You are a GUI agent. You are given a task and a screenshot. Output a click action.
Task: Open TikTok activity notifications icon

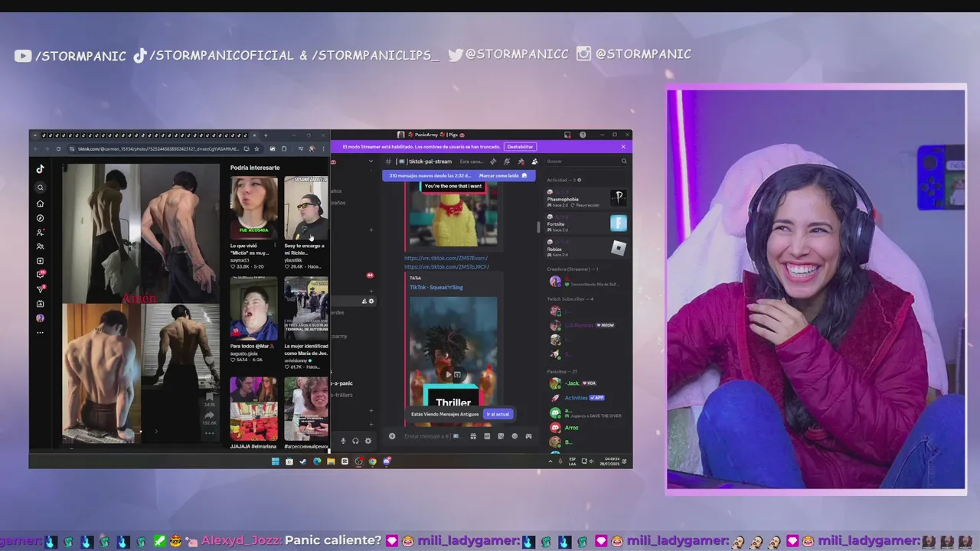41,275
